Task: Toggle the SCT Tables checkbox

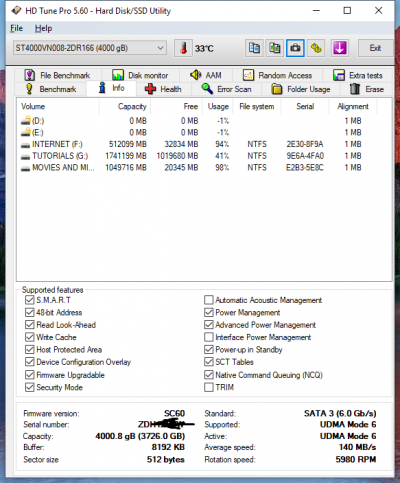Action: [x=209, y=362]
